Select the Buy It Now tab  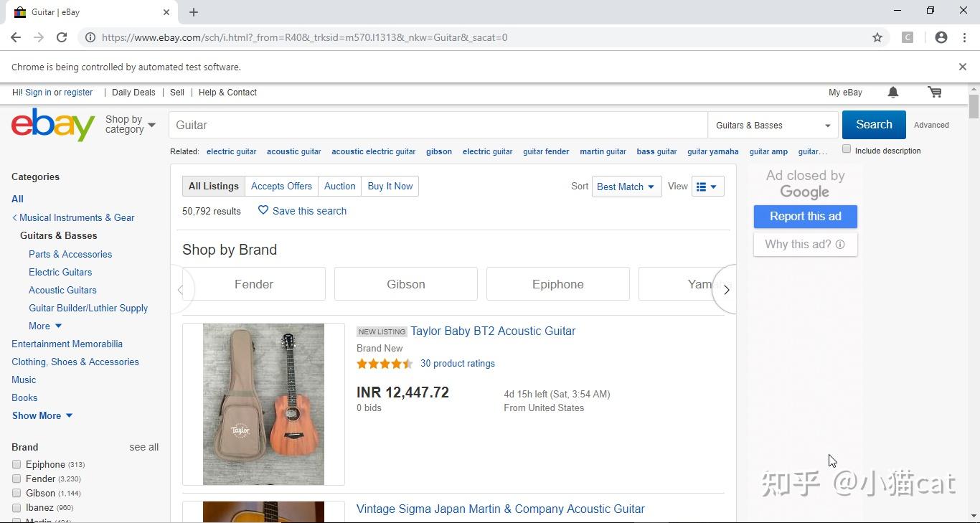[x=390, y=186]
